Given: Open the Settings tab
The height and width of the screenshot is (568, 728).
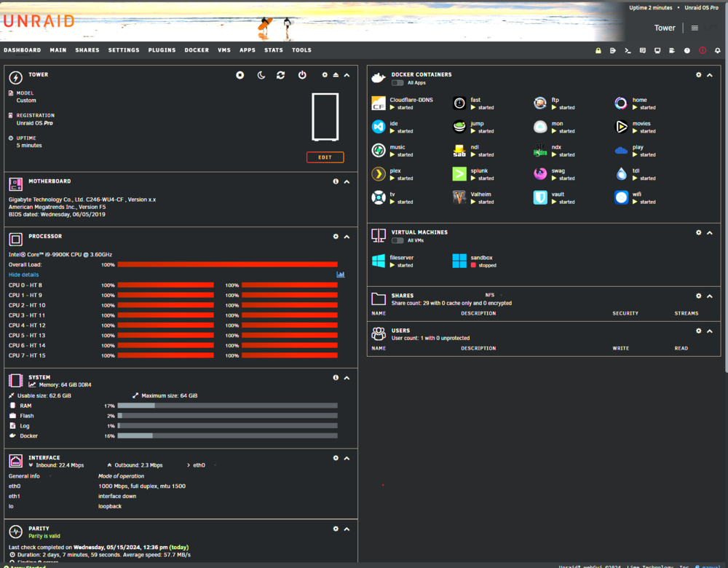Looking at the screenshot, I should click(124, 50).
